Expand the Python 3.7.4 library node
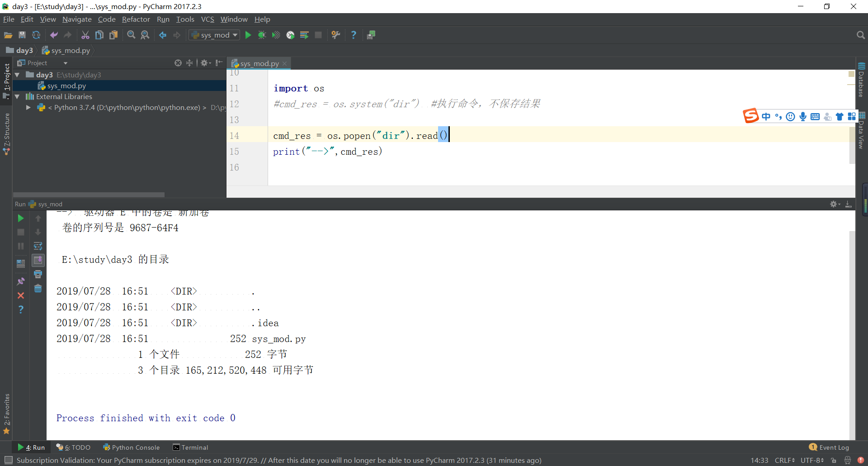The width and height of the screenshot is (868, 466). (28, 107)
